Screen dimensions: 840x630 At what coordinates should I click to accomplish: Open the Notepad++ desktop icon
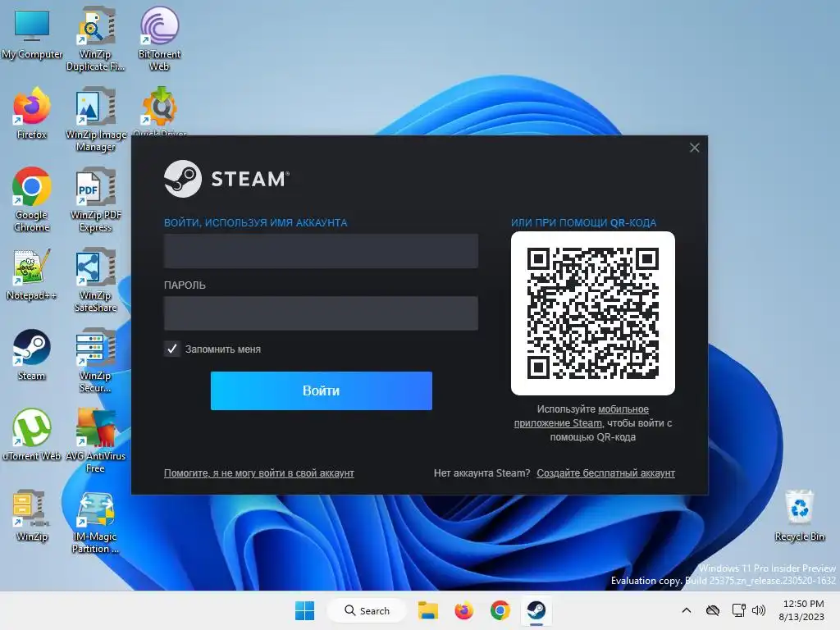pos(32,274)
